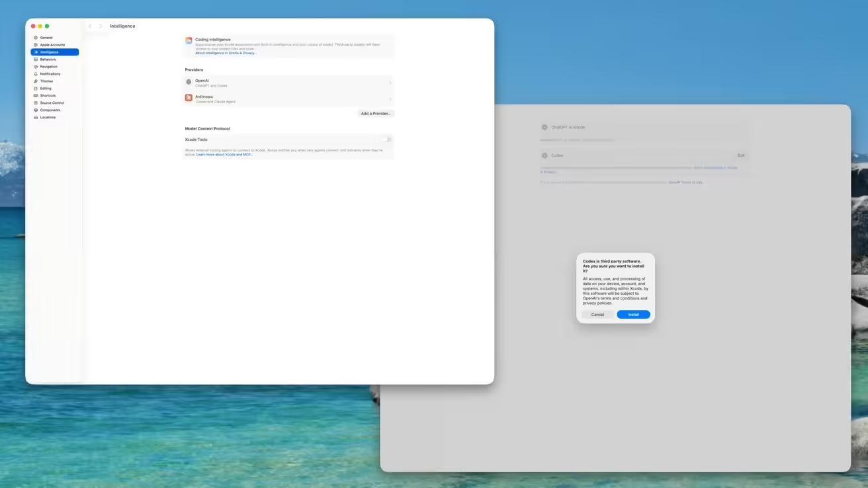Click the Add a Provider button

(375, 113)
